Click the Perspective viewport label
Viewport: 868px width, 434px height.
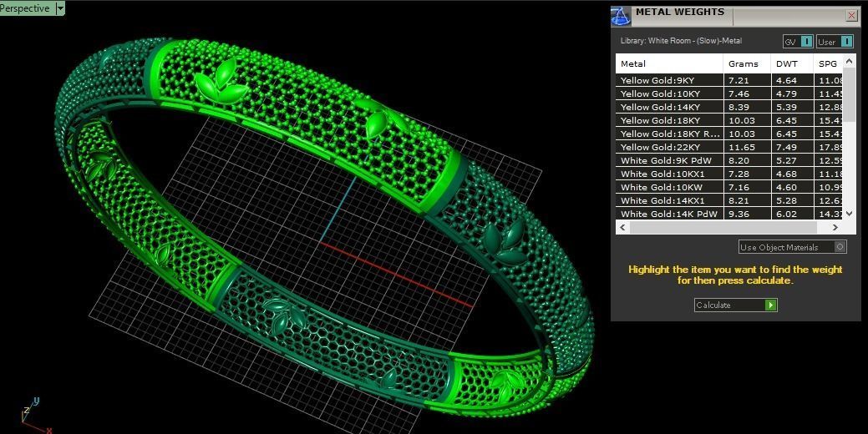tap(25, 8)
